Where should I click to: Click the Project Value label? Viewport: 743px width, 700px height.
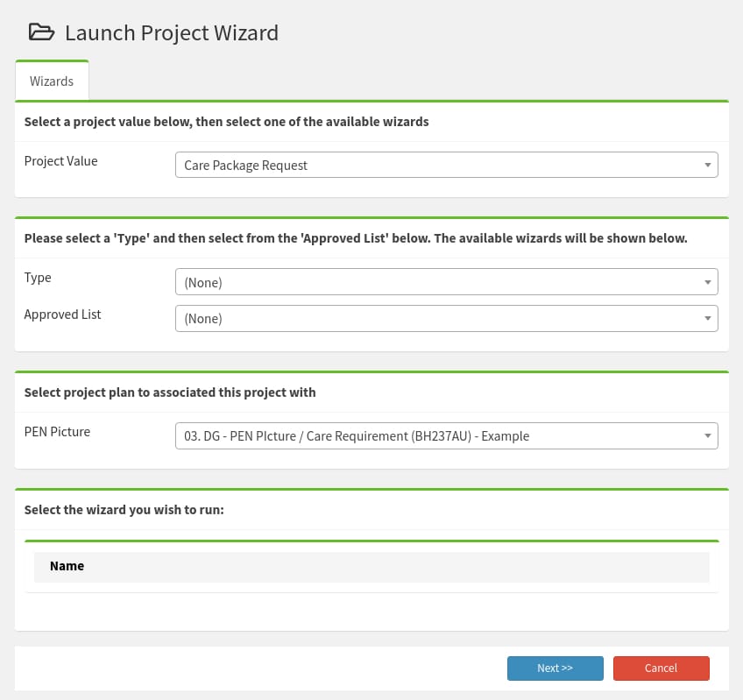(60, 161)
